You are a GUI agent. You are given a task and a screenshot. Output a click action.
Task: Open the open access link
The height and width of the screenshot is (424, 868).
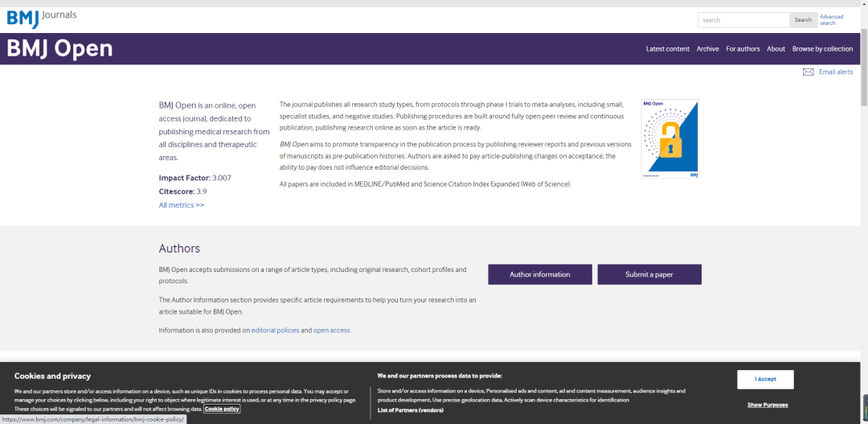tap(332, 331)
